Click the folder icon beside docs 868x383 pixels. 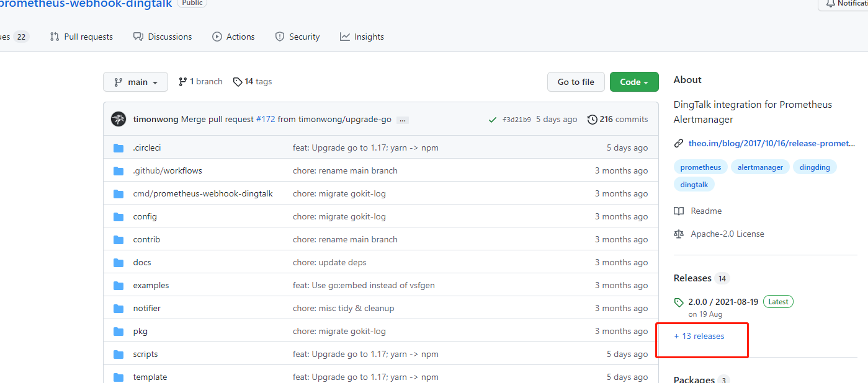coord(119,262)
